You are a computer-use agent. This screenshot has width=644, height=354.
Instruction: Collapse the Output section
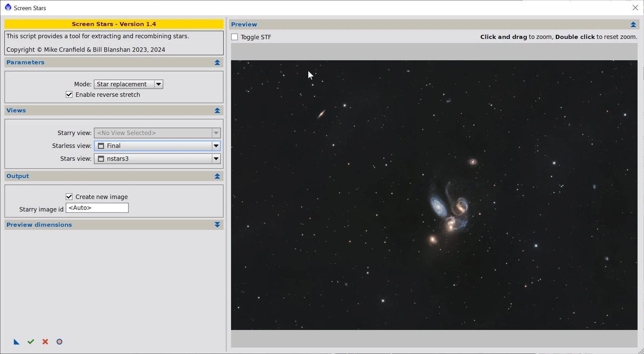tap(217, 176)
